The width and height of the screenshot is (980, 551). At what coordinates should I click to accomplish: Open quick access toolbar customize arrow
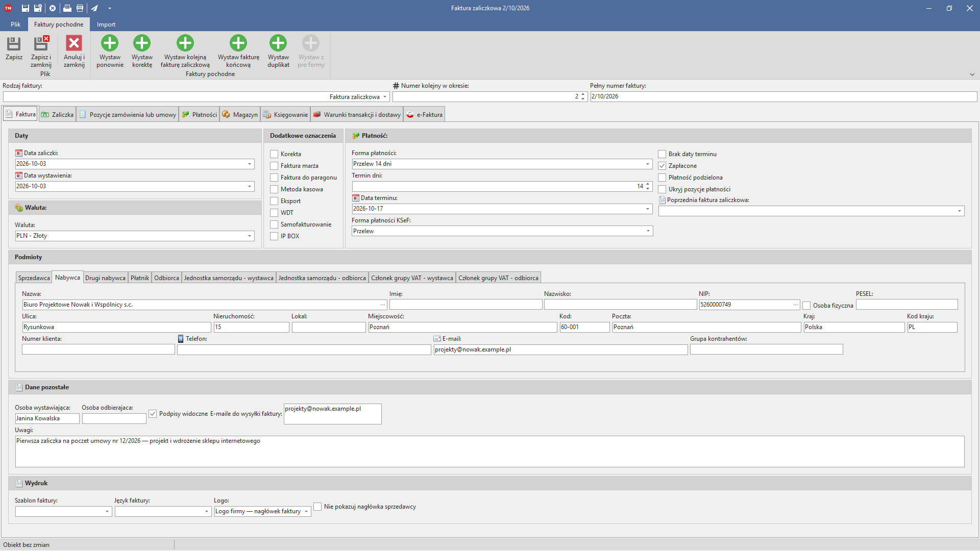coord(110,8)
